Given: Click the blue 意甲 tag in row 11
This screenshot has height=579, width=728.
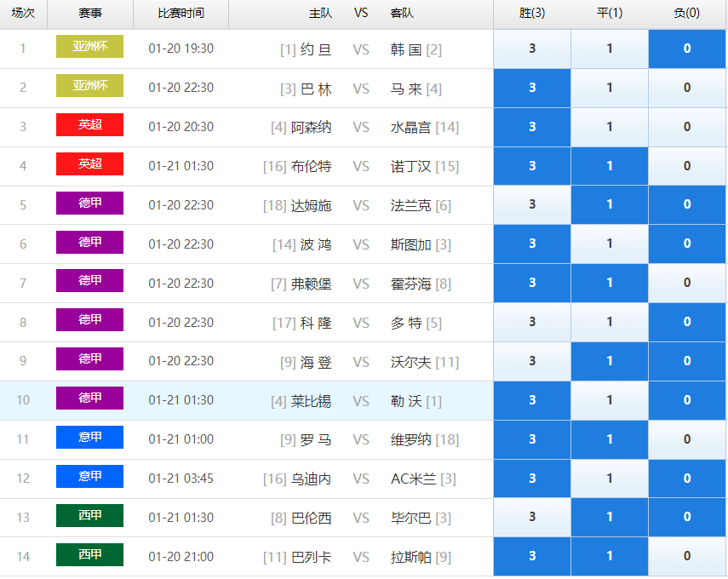Looking at the screenshot, I should point(89,437).
